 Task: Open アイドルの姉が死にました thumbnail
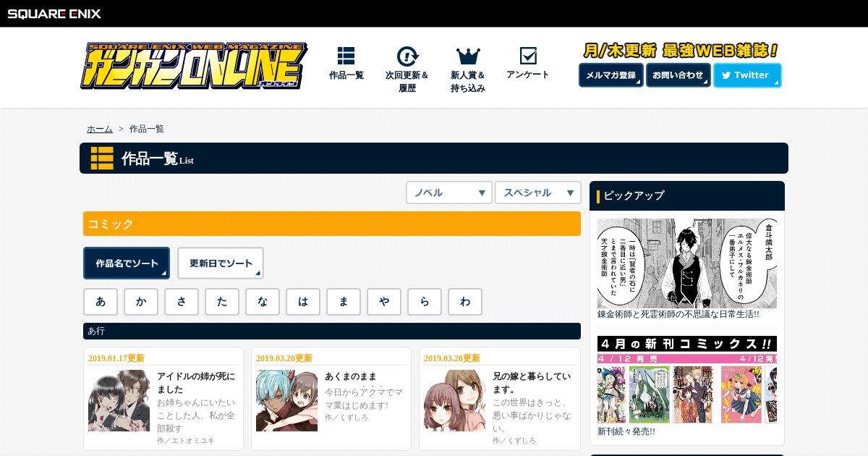pos(119,401)
